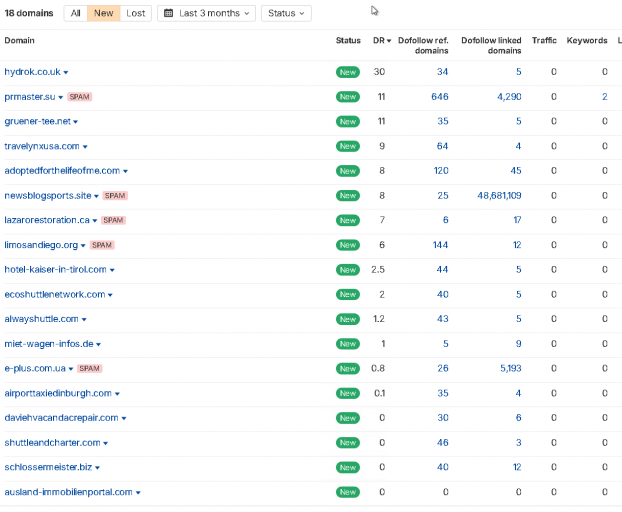Click calendar icon in date filter
622x512 pixels.
tap(169, 13)
